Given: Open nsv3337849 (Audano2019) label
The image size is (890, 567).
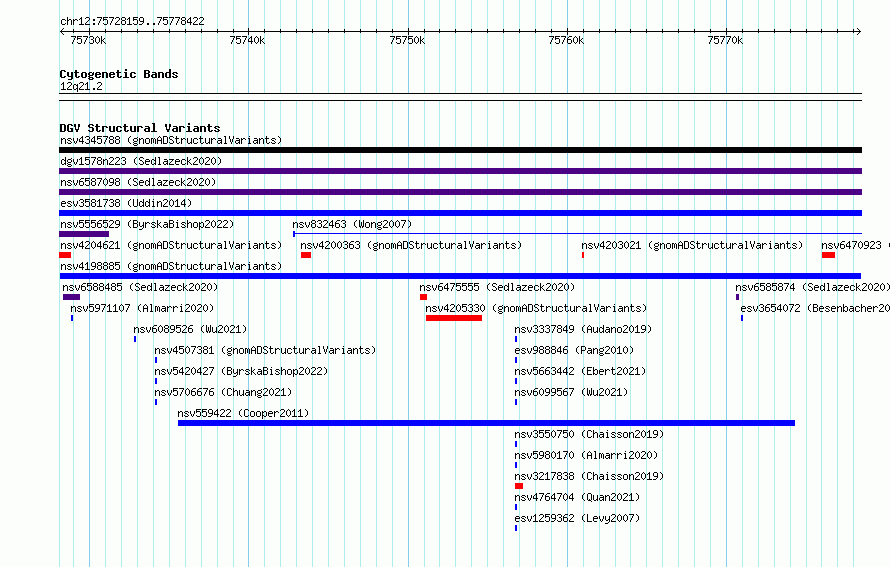Looking at the screenshot, I should tap(583, 329).
